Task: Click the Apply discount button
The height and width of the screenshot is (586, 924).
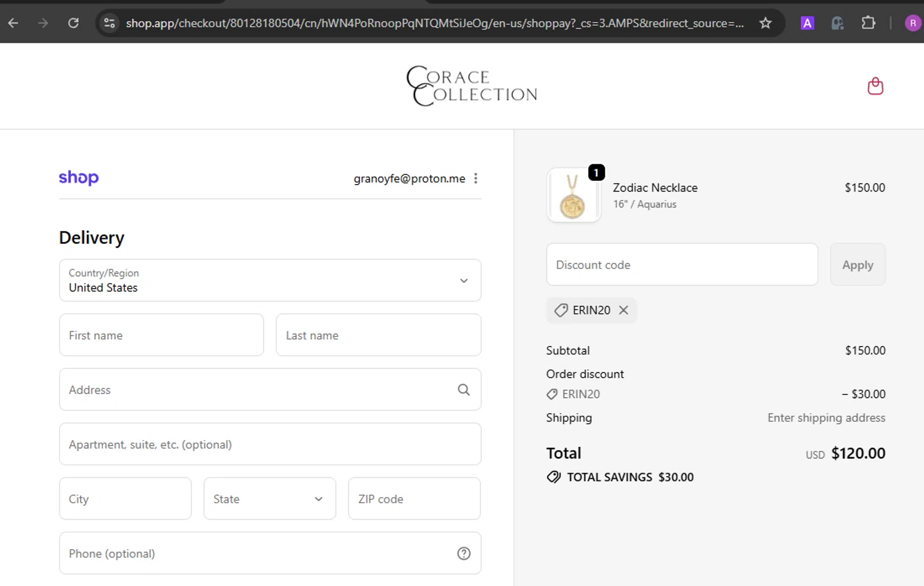Action: 857,264
